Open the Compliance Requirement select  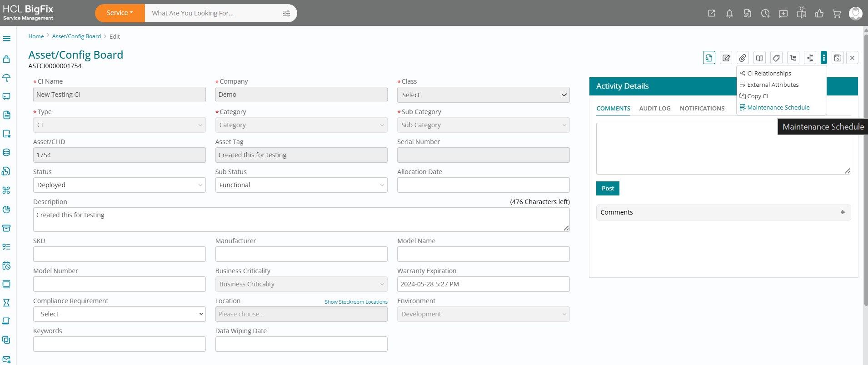(119, 314)
